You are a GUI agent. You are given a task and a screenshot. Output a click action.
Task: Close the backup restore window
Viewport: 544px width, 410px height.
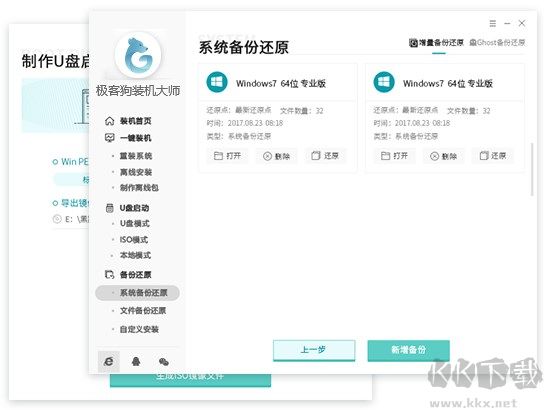pyautogui.click(x=522, y=23)
